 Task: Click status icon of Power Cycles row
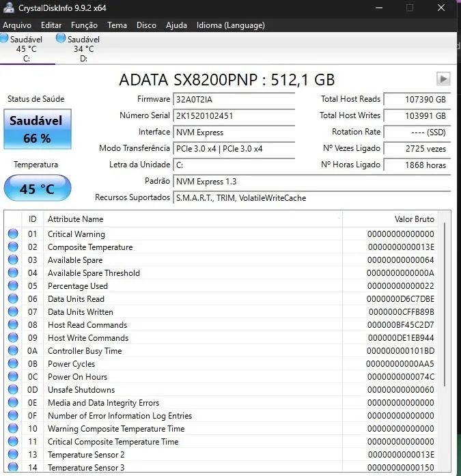[13, 364]
